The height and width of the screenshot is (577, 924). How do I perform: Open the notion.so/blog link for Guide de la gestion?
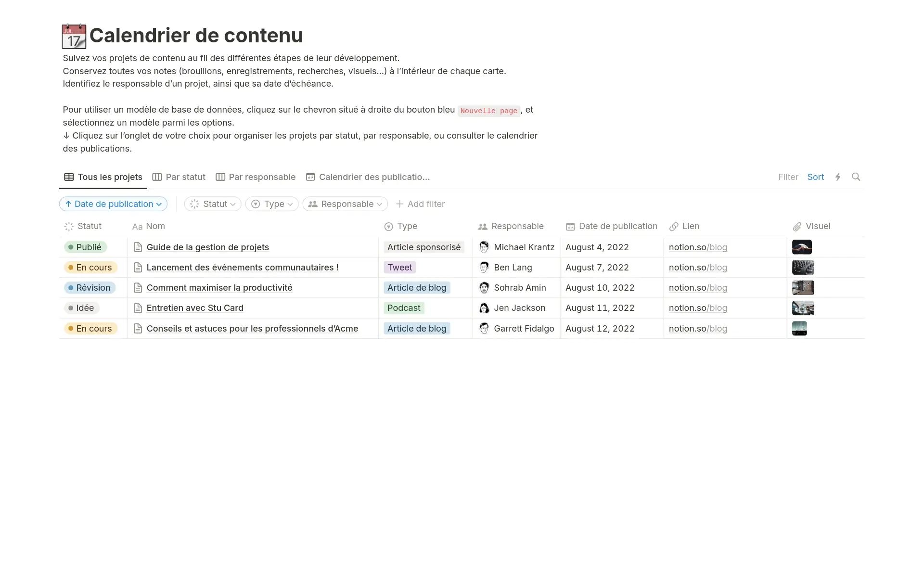(x=698, y=247)
